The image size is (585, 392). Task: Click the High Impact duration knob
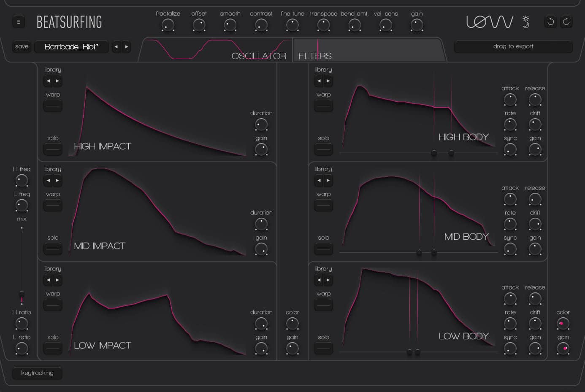point(261,124)
